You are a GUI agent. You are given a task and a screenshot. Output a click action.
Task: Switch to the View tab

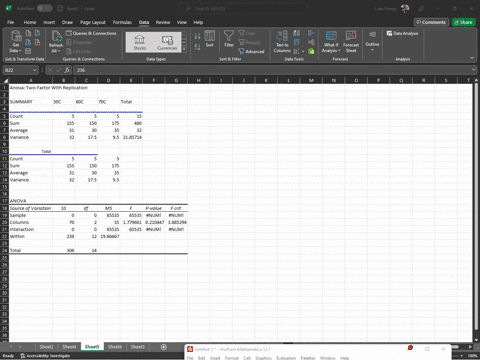pos(182,22)
